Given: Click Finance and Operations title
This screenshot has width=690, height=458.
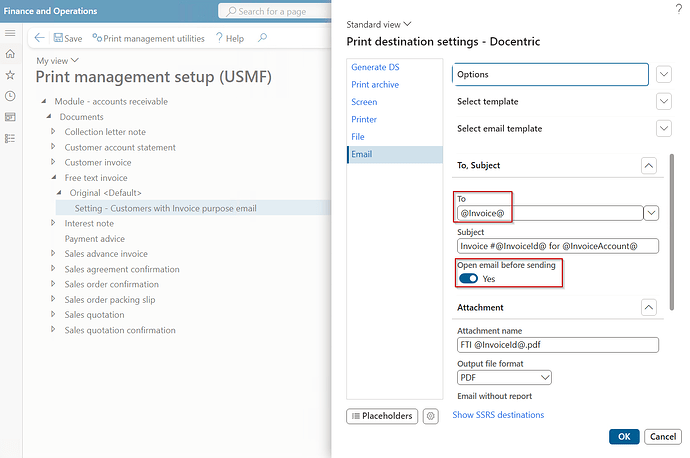Looking at the screenshot, I should click(x=51, y=11).
